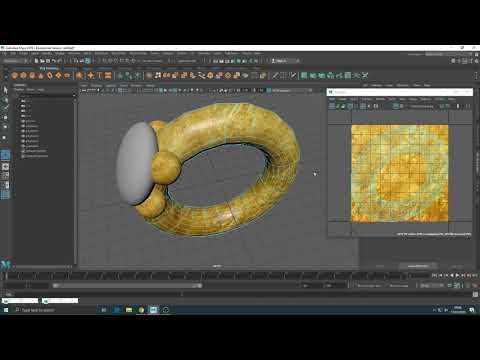The width and height of the screenshot is (480, 360).
Task: Click the Attribute Editor Select button
Action: [x=380, y=266]
